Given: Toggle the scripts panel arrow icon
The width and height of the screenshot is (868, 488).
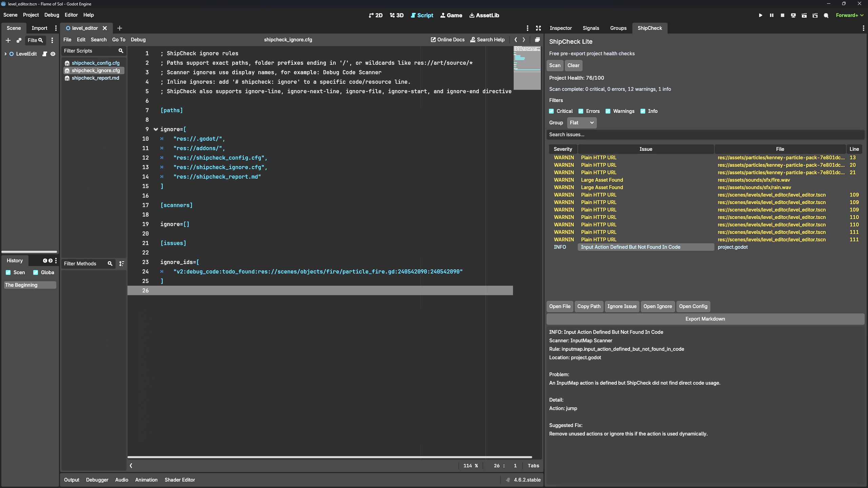Looking at the screenshot, I should click(131, 466).
